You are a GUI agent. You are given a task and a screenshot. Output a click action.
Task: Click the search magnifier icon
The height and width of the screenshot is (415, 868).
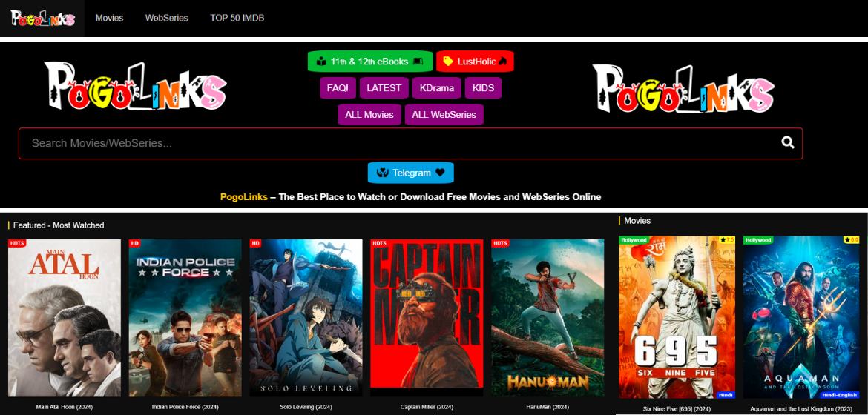[787, 143]
